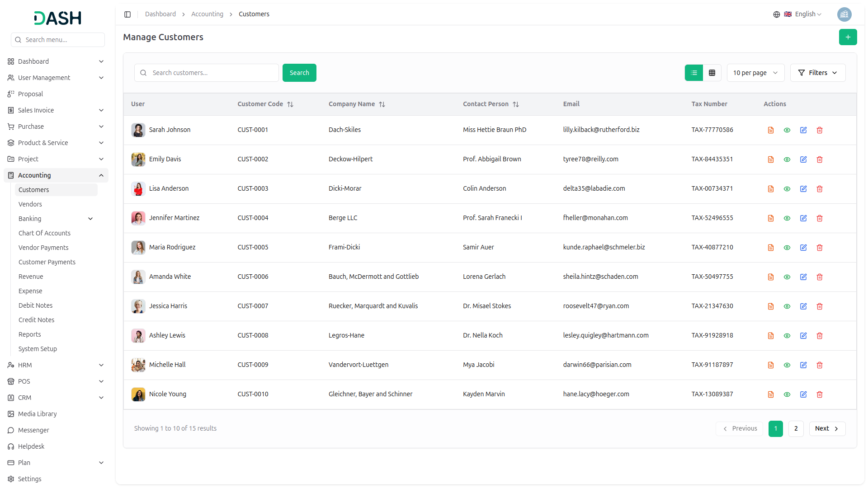Select list view layout
The image size is (868, 488).
click(693, 73)
